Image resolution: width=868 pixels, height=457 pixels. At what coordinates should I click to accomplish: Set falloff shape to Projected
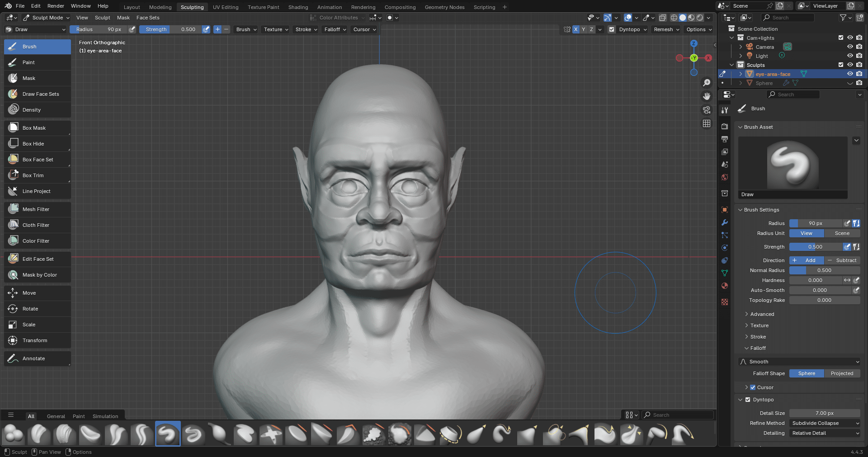(x=842, y=373)
